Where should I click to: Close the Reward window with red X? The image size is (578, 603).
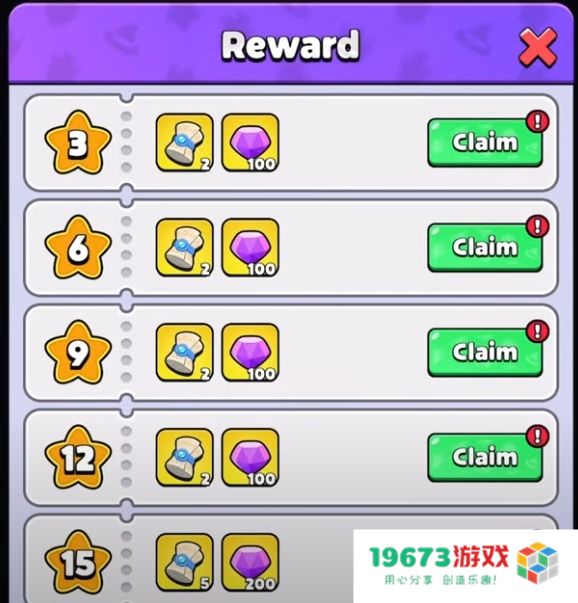pyautogui.click(x=538, y=47)
